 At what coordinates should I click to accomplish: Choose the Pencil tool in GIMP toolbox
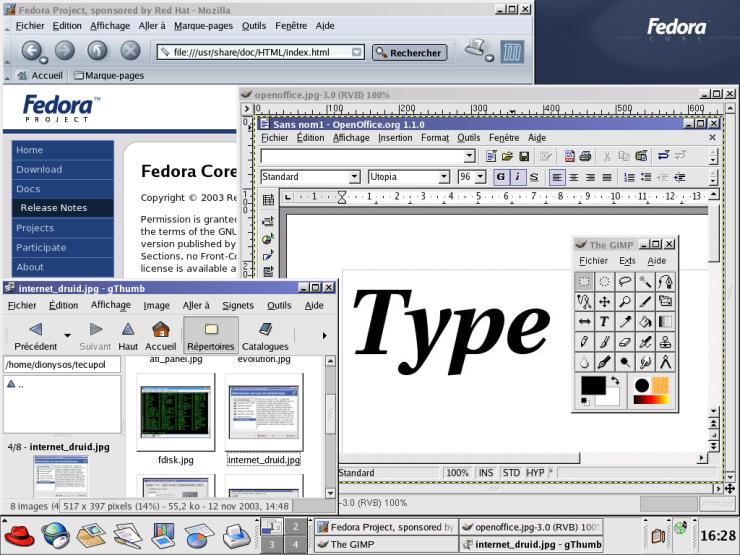(584, 342)
